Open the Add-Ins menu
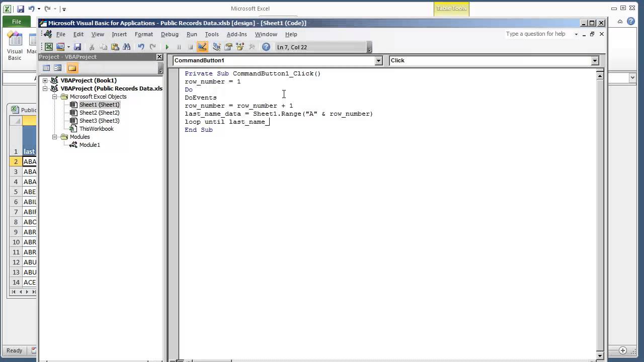Image resolution: width=644 pixels, height=362 pixels. tap(236, 34)
